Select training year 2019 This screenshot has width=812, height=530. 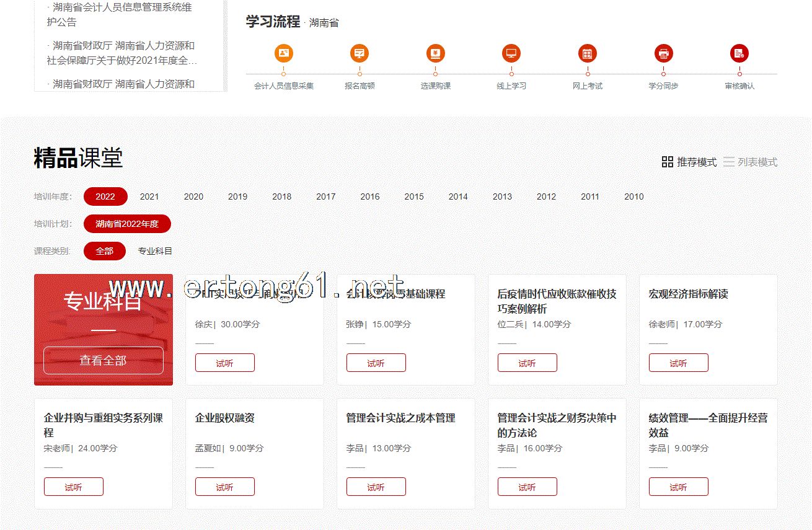[x=237, y=197]
